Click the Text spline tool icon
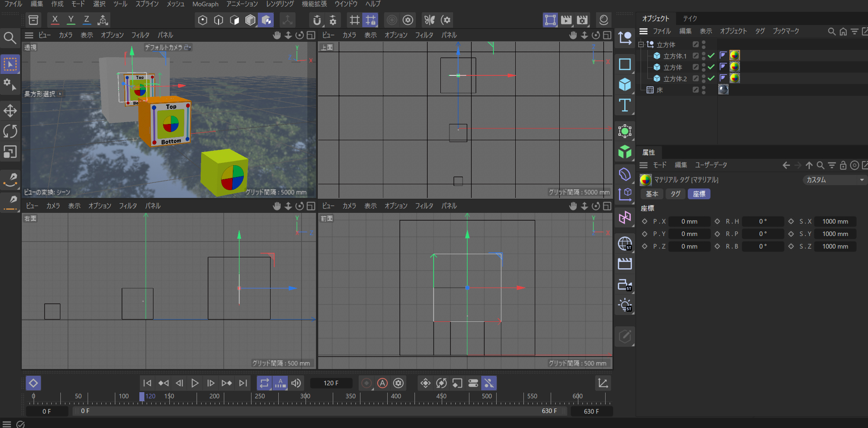 pyautogui.click(x=625, y=105)
